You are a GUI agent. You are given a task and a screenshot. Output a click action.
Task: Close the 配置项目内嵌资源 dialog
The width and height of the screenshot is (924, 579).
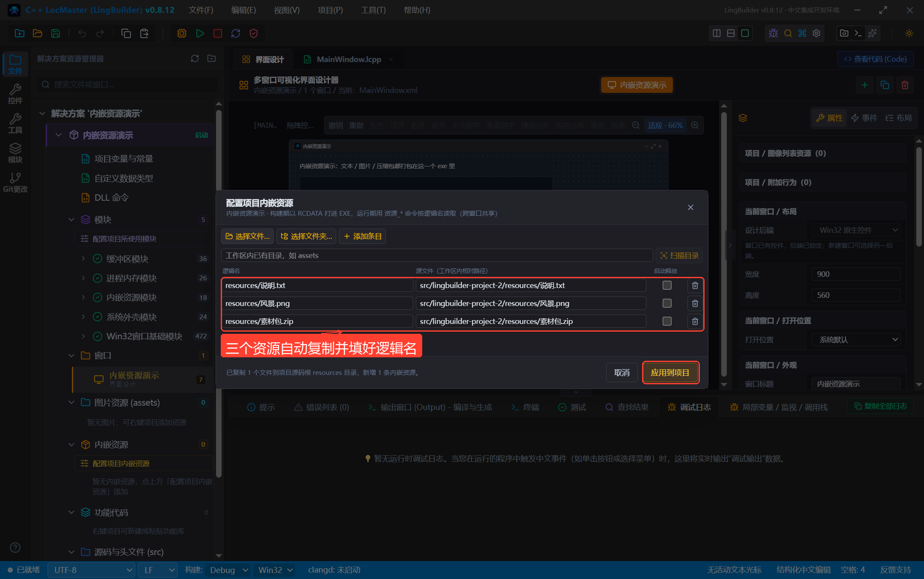click(x=690, y=208)
